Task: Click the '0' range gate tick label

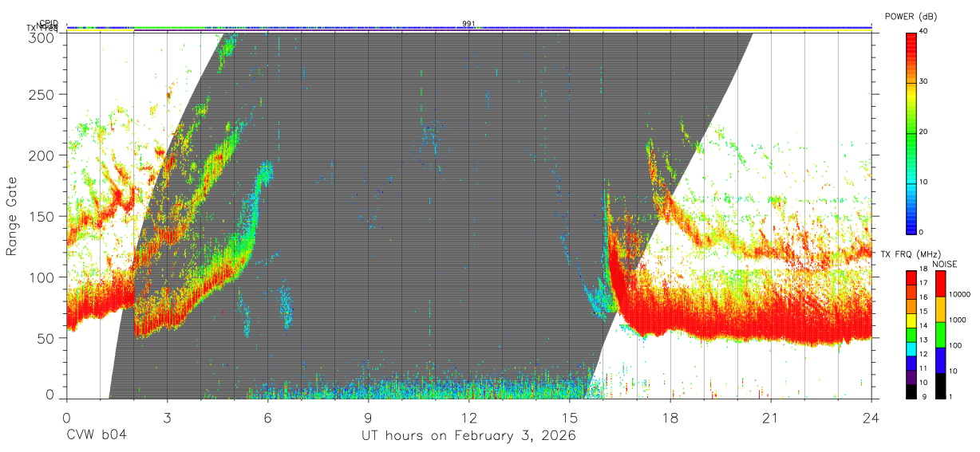Action: click(50, 394)
